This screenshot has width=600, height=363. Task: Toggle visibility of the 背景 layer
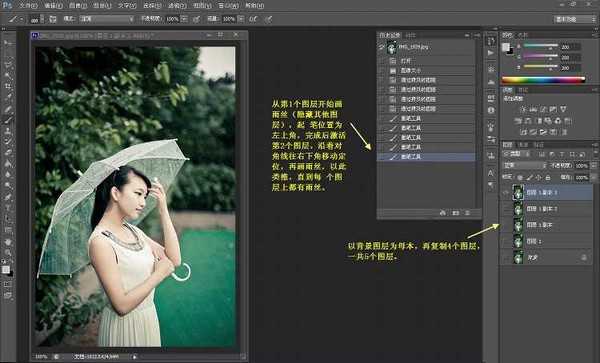tap(506, 258)
